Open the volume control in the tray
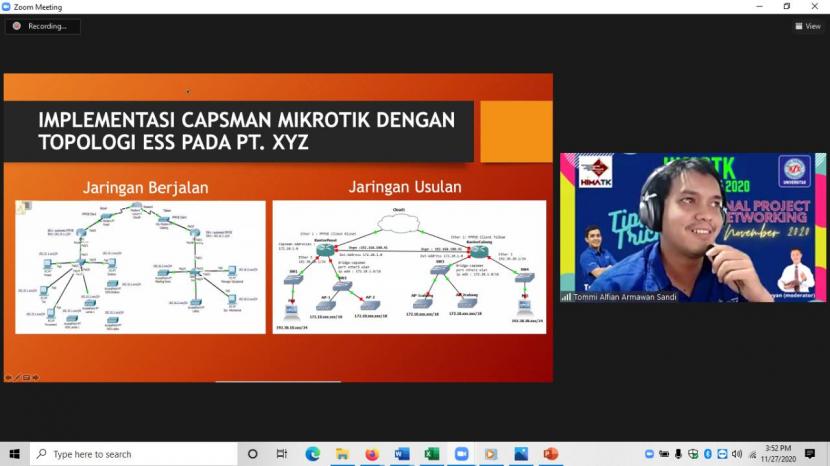The image size is (830, 466). click(737, 454)
